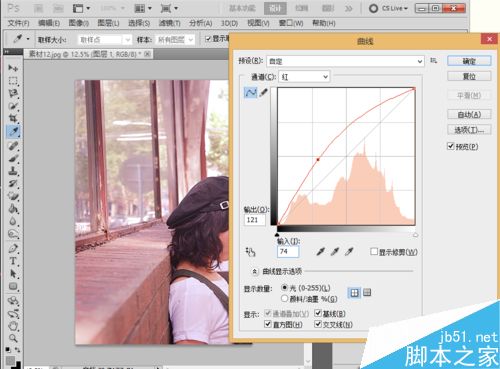
Task: Select the 素材12.jpg document tab
Action: [x=89, y=54]
